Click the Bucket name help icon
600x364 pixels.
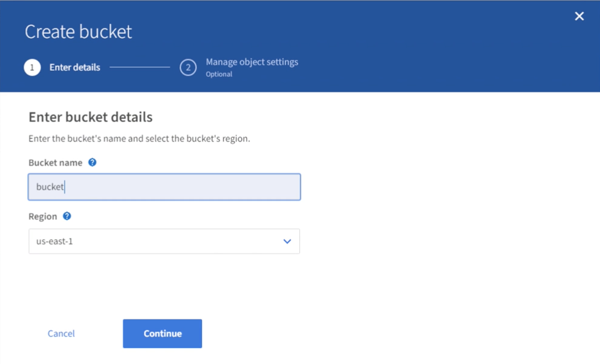92,162
